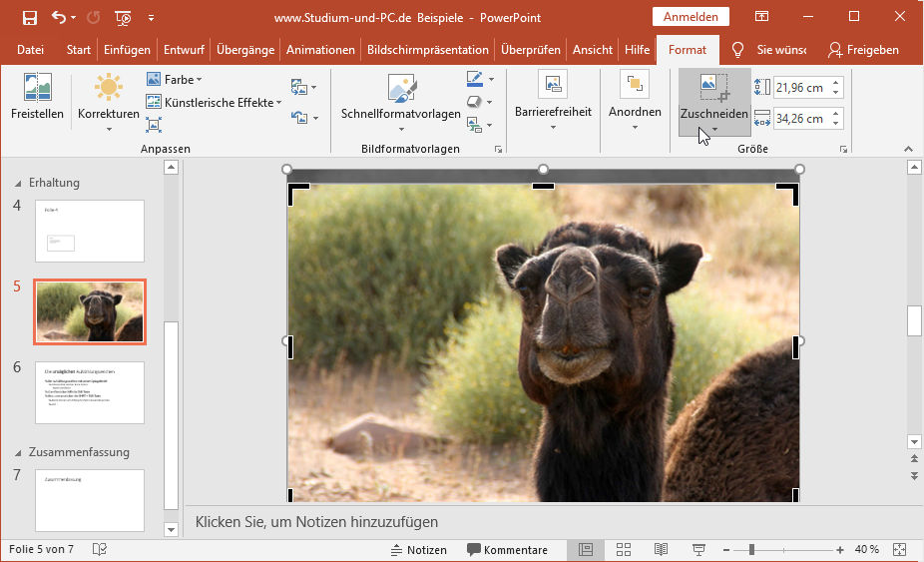The width and height of the screenshot is (924, 562).
Task: Switch to the Einfügen tab
Action: [x=127, y=50]
